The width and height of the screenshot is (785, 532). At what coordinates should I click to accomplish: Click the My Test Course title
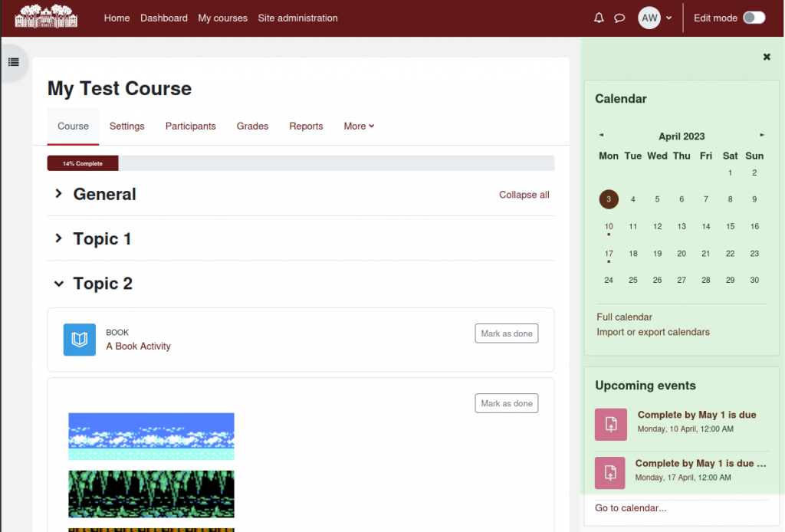click(120, 89)
